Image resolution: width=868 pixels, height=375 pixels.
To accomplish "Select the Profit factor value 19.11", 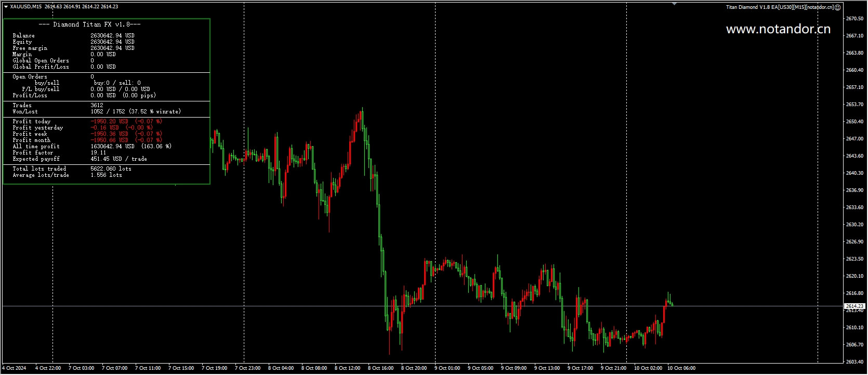I will point(98,153).
